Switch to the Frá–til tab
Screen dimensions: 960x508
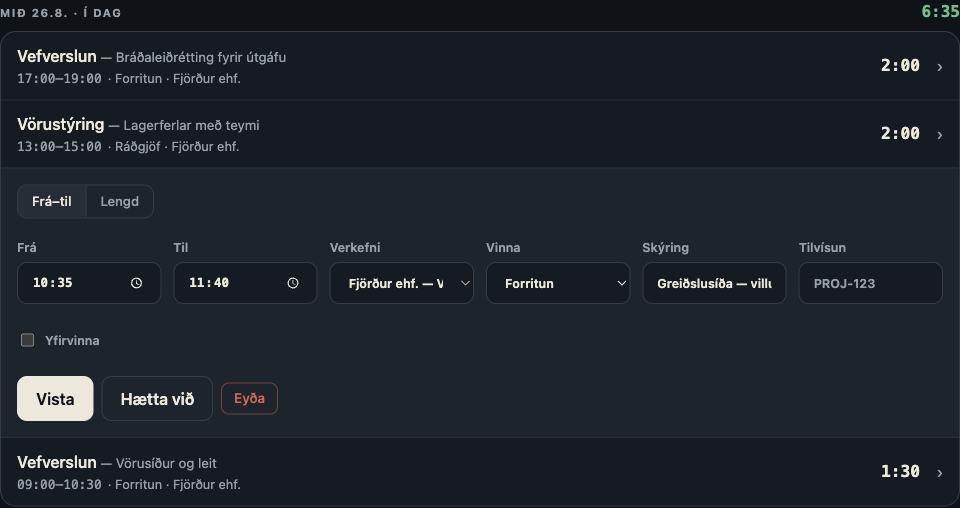click(52, 201)
